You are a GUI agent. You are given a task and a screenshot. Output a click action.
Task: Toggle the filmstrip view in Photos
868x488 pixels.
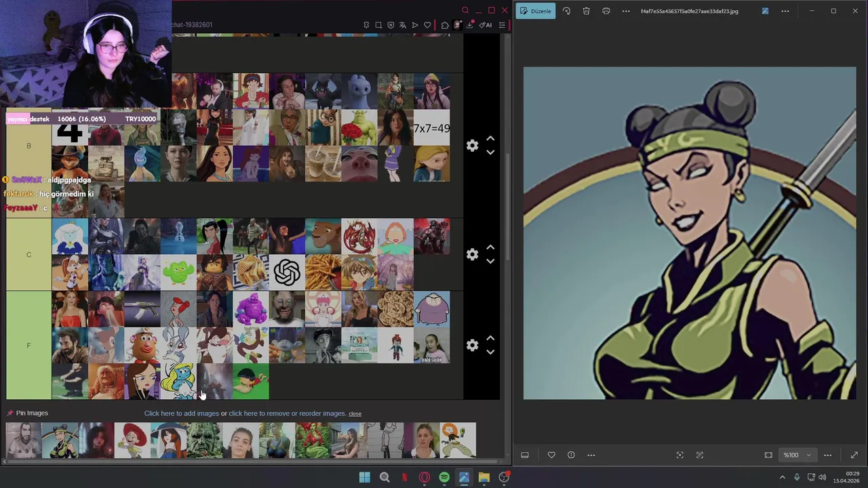(x=525, y=455)
